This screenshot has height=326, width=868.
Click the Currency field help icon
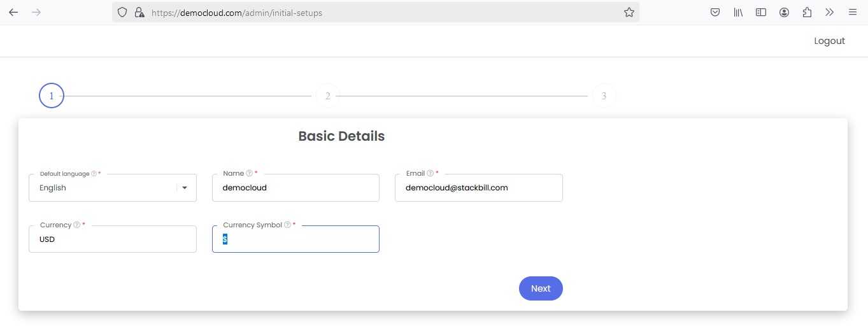(77, 225)
